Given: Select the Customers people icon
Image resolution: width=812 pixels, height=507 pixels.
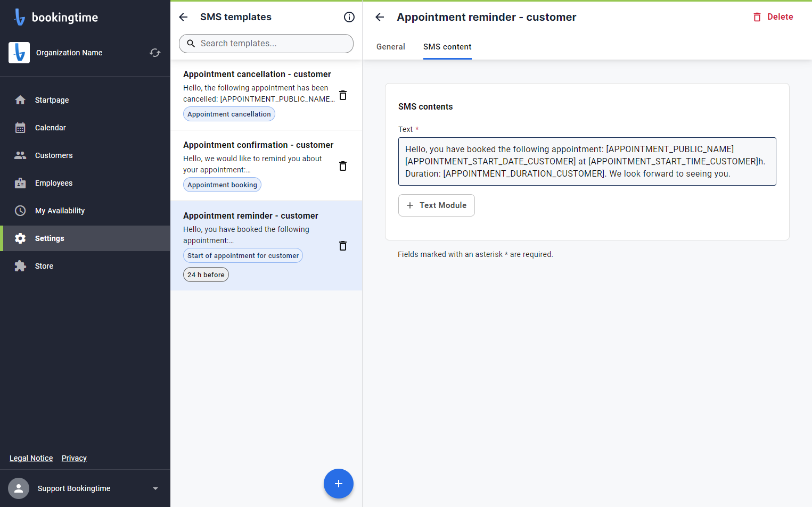Looking at the screenshot, I should (x=20, y=155).
